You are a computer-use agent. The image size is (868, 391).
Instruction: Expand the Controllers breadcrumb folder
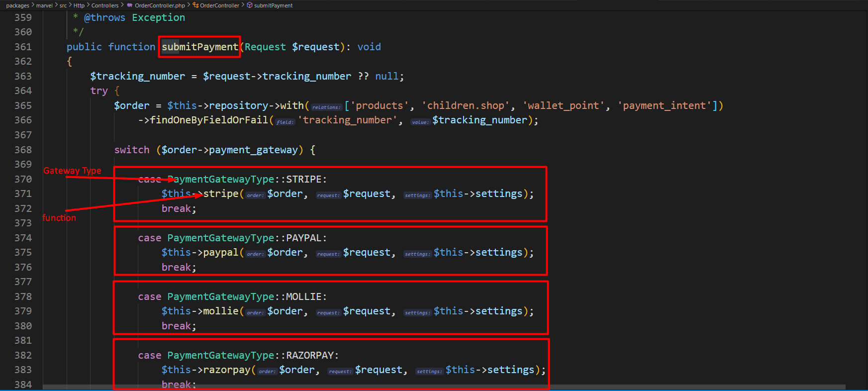point(105,5)
